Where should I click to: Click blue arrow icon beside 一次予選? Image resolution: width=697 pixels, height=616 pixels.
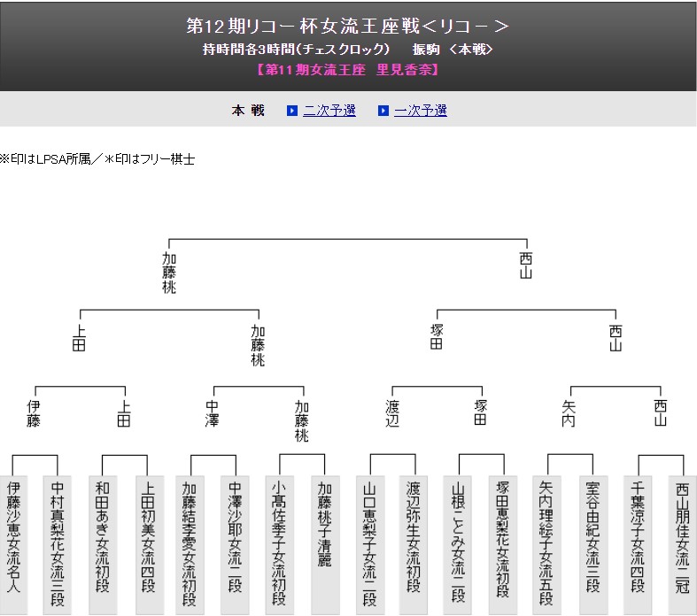point(383,111)
